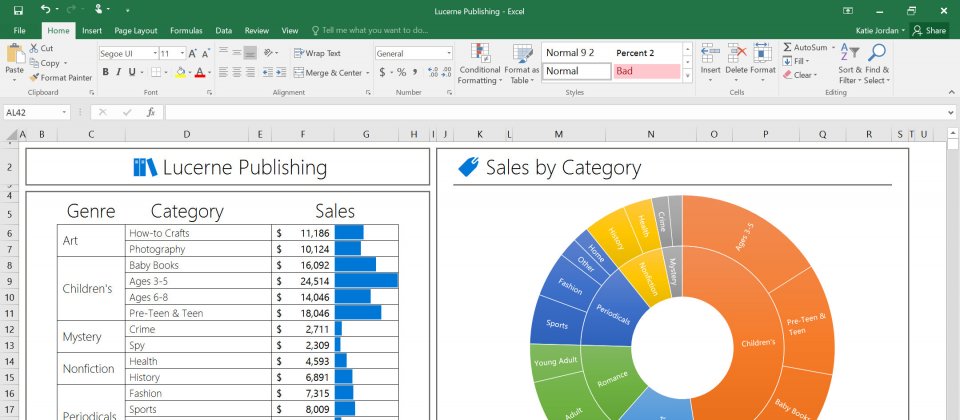Click the Paste clipboard icon
The height and width of the screenshot is (420, 960).
pos(14,53)
